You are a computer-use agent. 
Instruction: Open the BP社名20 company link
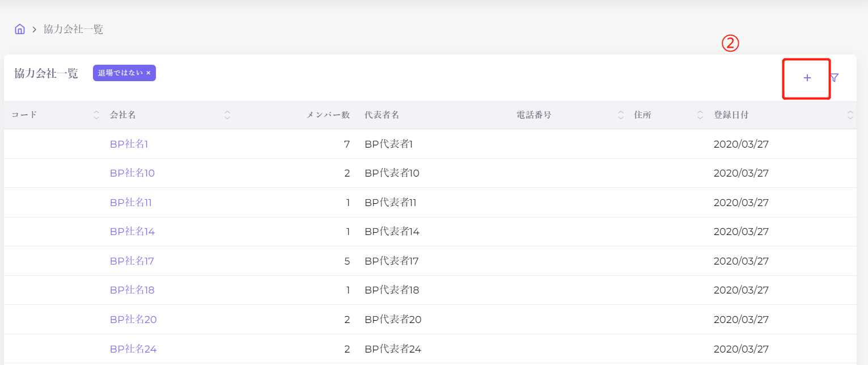(x=133, y=320)
